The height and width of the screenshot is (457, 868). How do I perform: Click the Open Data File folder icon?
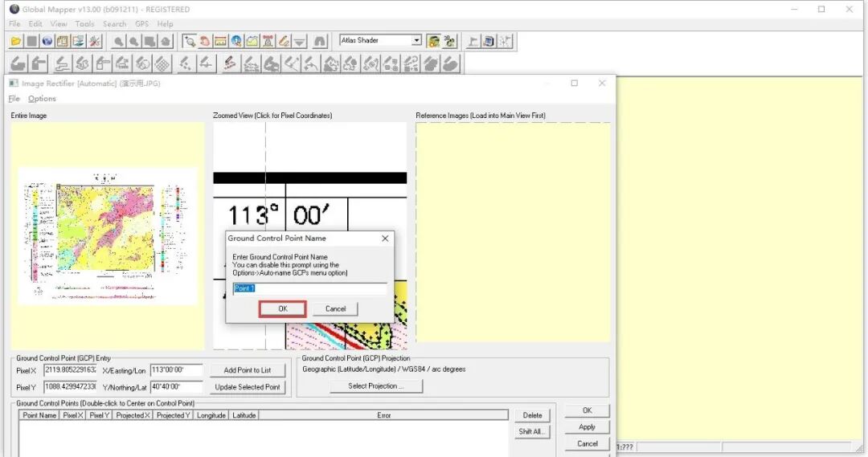[16, 41]
